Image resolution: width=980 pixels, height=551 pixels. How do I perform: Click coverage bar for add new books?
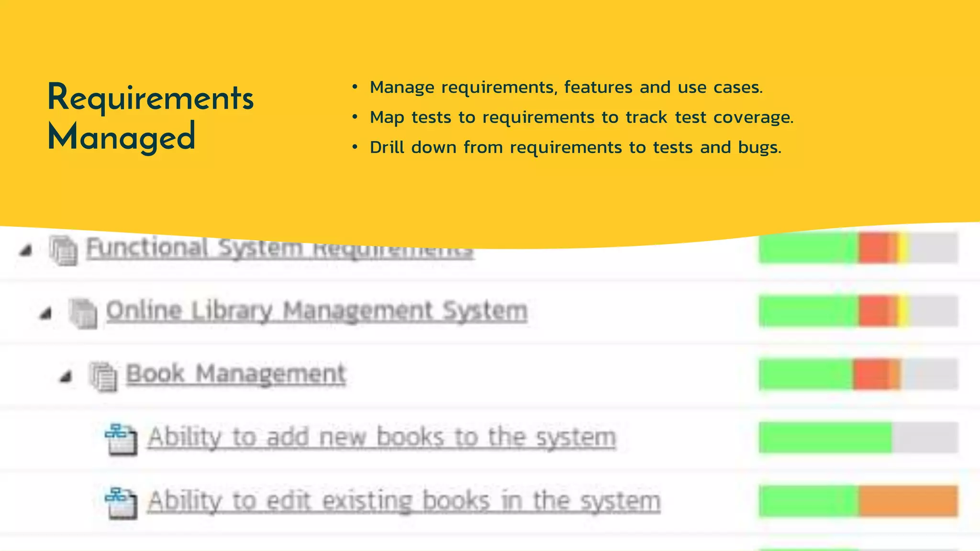tap(858, 438)
